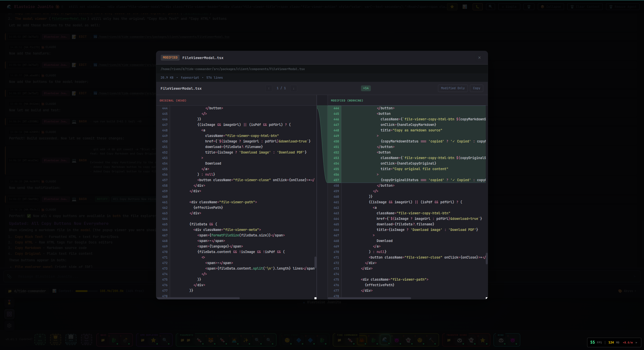Click the Copy button in the diff modal
The image size is (644, 350).
pos(476,88)
